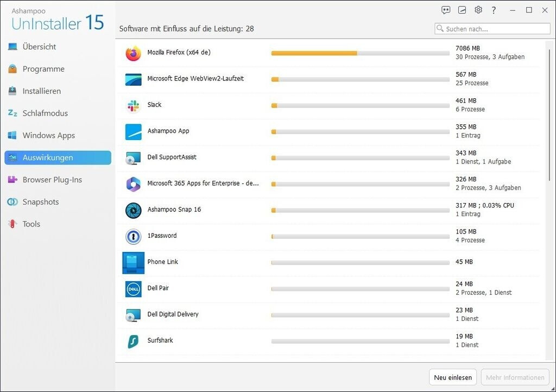Screen dimensions: 556x392
Task: Open Tools in the sidebar
Action: (31, 224)
